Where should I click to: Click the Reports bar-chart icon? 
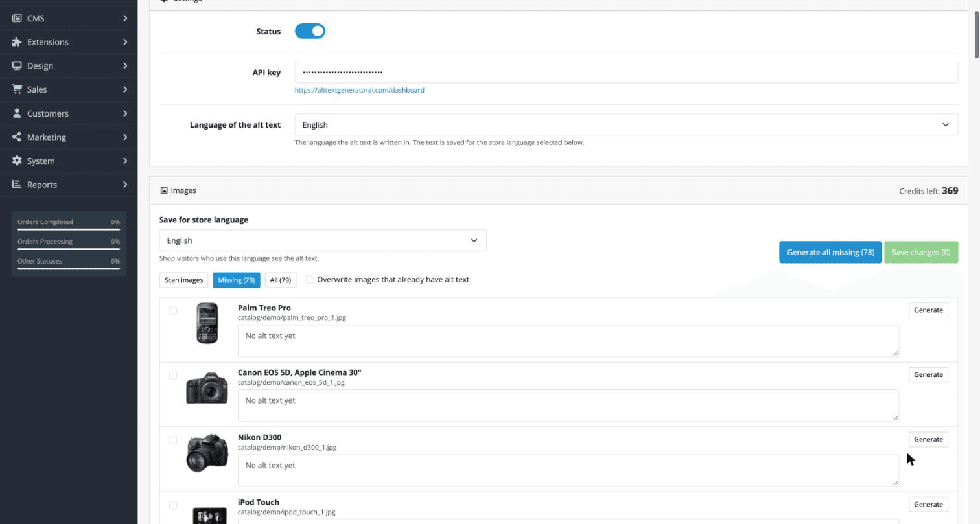[x=17, y=185]
